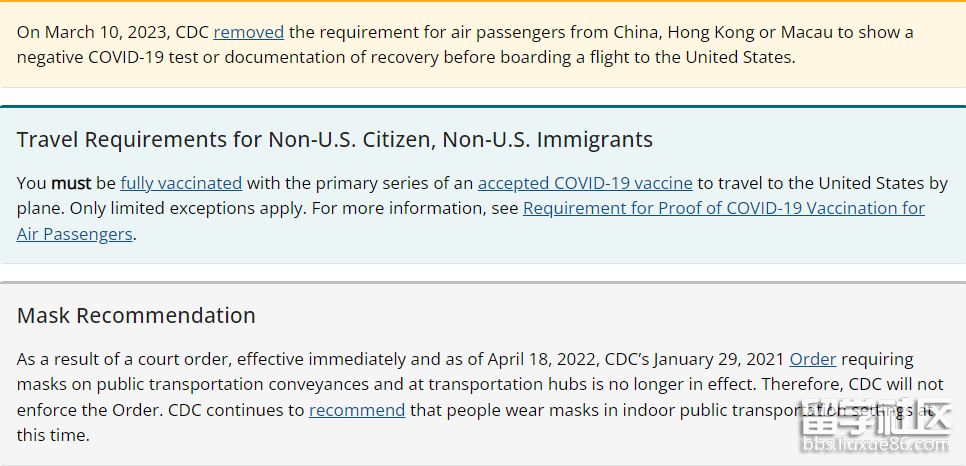The image size is (966, 466).
Task: Select the bold word "must"
Action: coord(71,183)
